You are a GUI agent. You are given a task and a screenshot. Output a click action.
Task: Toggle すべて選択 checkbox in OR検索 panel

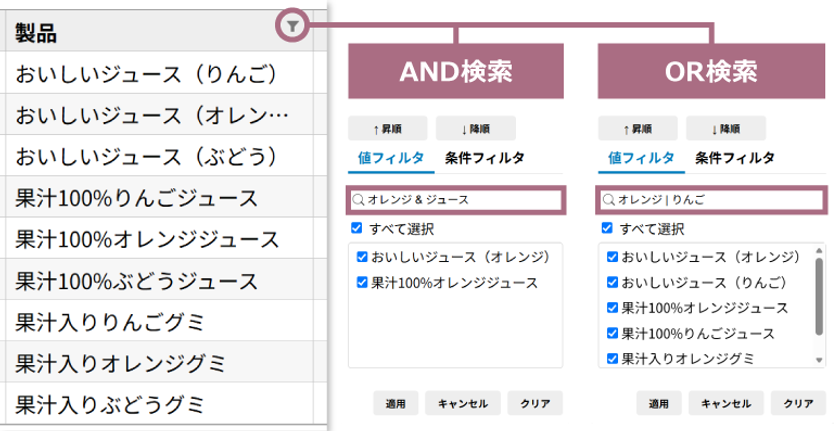pos(608,228)
